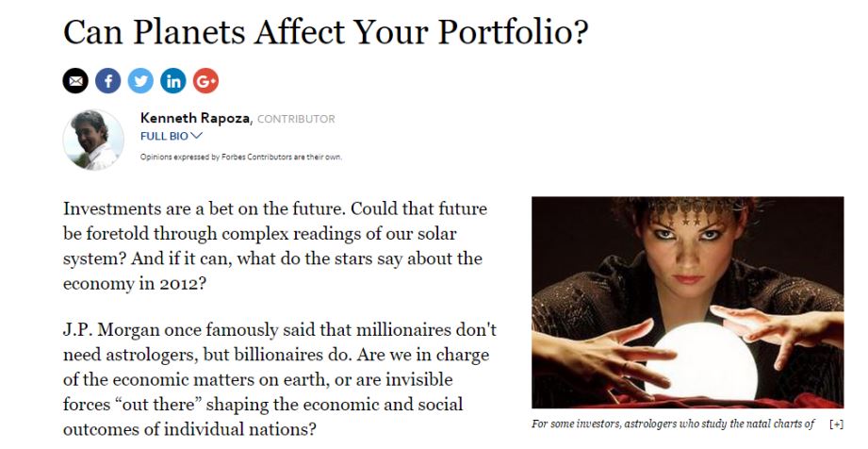Share article on Facebook icon
This screenshot has width=868, height=449.
[108, 81]
